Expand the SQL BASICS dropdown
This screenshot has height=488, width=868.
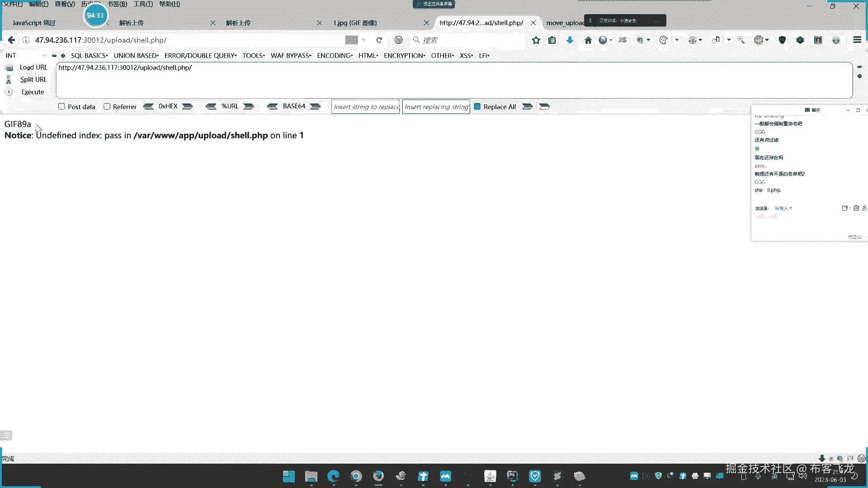[x=89, y=56]
